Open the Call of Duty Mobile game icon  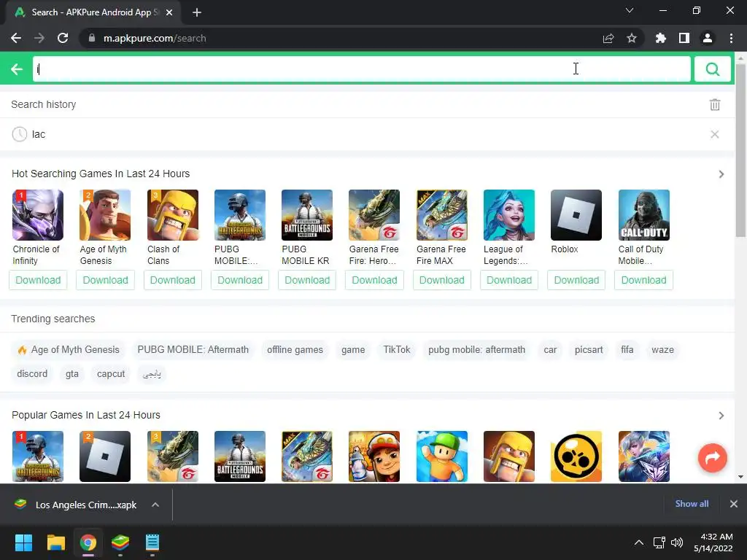pos(643,215)
